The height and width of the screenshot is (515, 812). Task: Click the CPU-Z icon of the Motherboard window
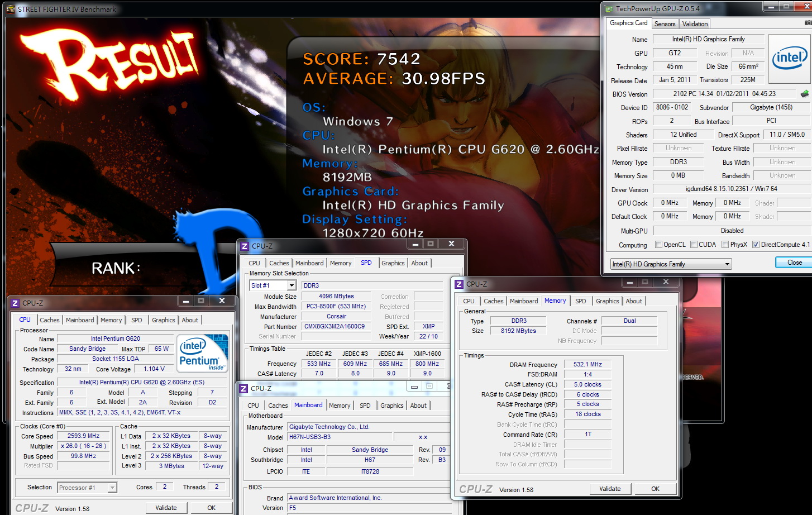point(243,389)
